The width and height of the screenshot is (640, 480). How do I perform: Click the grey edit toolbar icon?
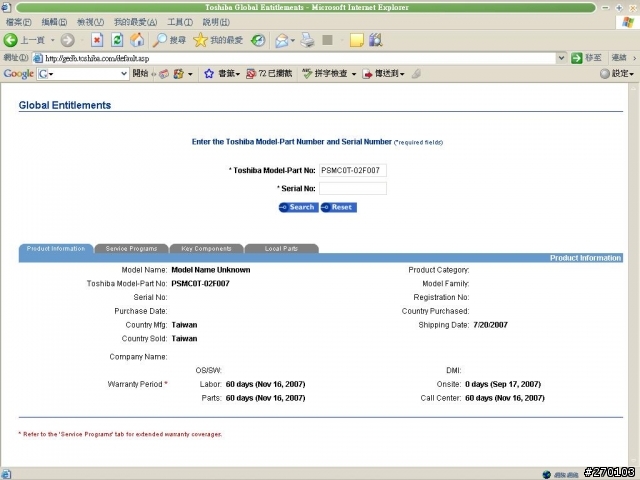327,40
